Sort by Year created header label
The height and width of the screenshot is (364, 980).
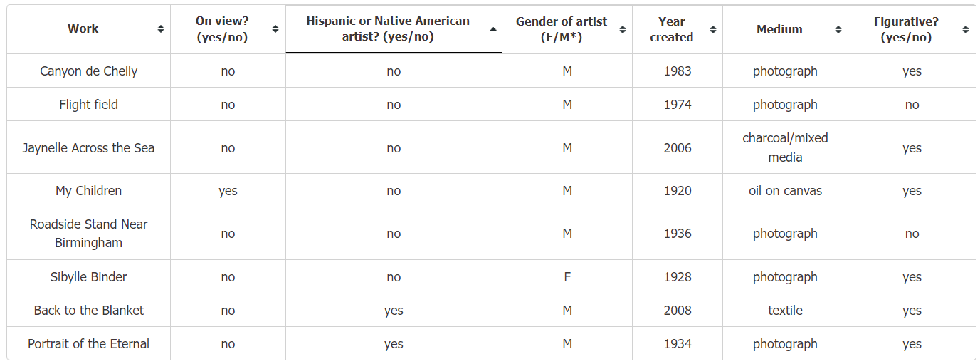click(671, 29)
